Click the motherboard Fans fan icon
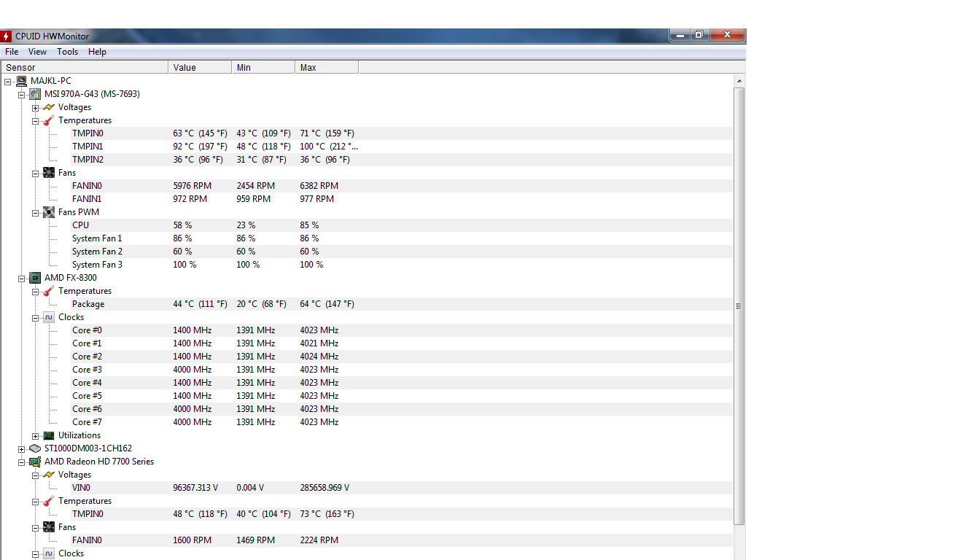 pos(48,173)
